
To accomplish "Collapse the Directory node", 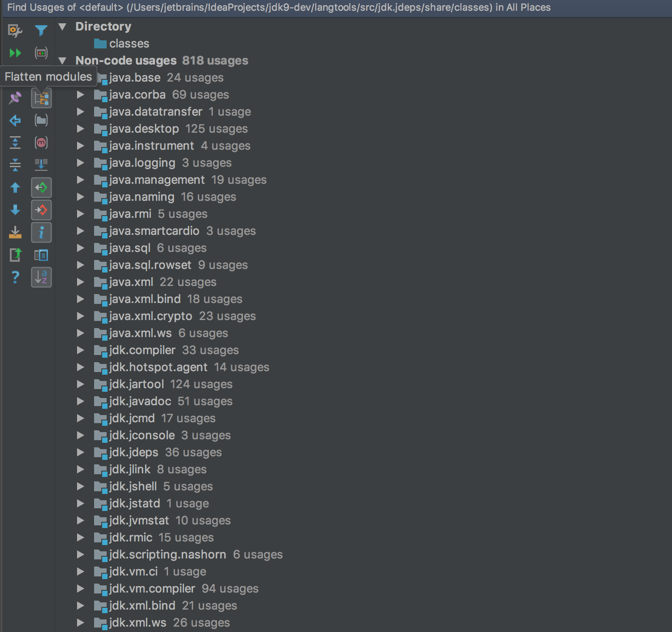I will [62, 26].
